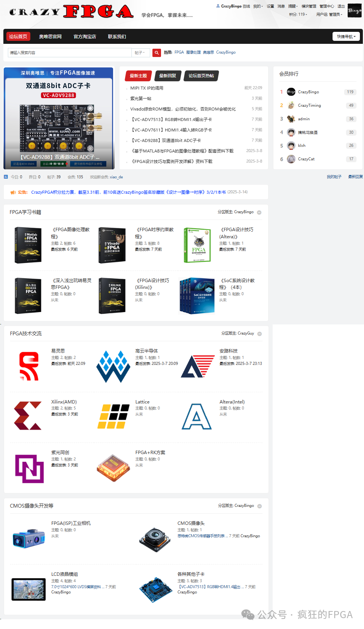Open the CMOS摄像头 sensor icon
Screen dimensions: 364x629
tap(155, 539)
